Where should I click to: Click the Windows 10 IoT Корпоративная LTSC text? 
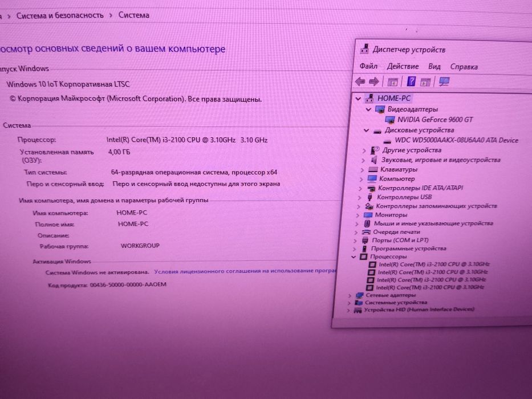pos(68,84)
